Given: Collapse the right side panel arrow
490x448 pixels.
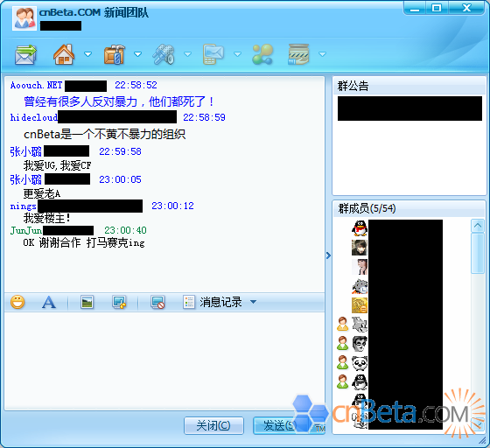Looking at the screenshot, I should 328,255.
